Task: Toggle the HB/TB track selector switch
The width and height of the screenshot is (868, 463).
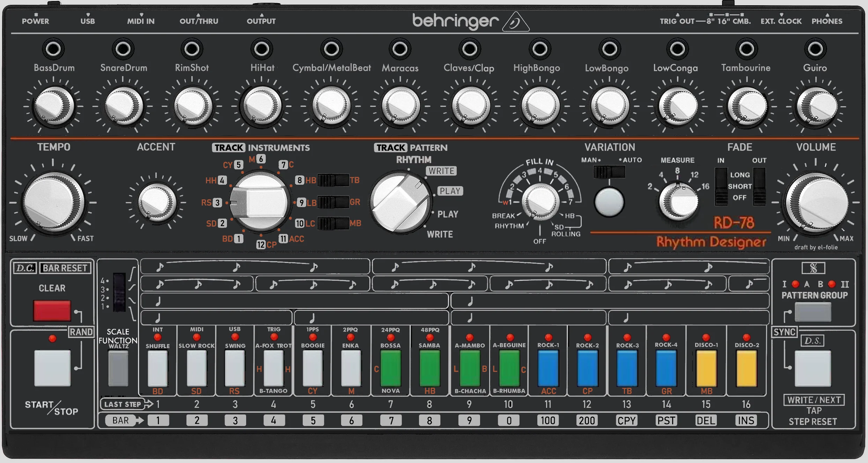Action: click(x=333, y=180)
